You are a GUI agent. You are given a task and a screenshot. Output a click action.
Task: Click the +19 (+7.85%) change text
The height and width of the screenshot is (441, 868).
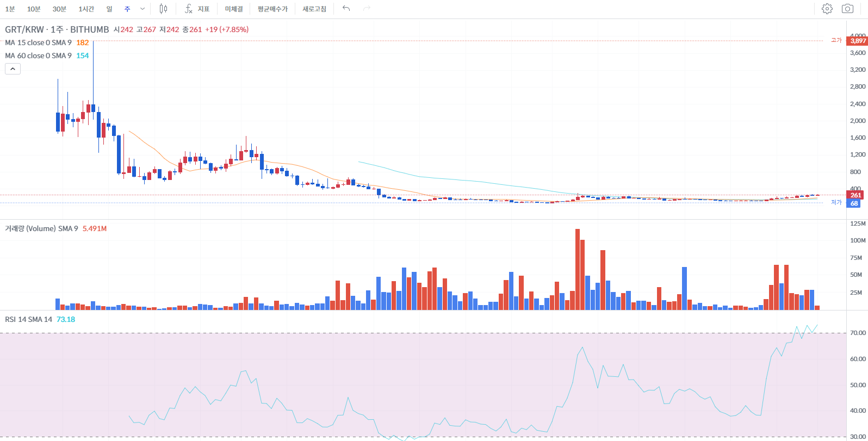[227, 29]
